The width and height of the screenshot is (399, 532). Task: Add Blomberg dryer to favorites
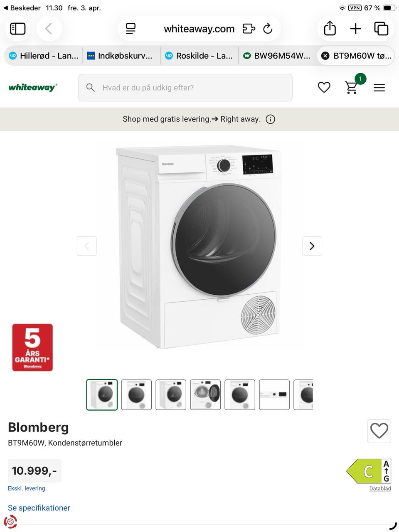point(379,431)
